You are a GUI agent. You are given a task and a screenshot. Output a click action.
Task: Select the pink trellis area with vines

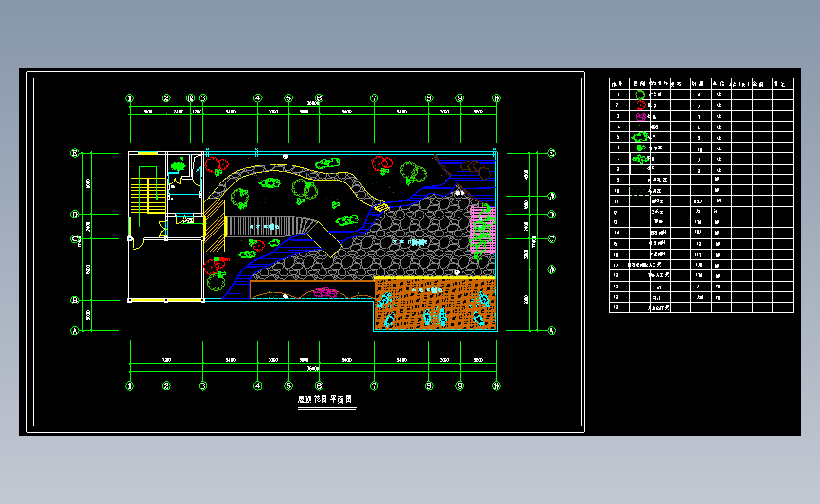(482, 230)
